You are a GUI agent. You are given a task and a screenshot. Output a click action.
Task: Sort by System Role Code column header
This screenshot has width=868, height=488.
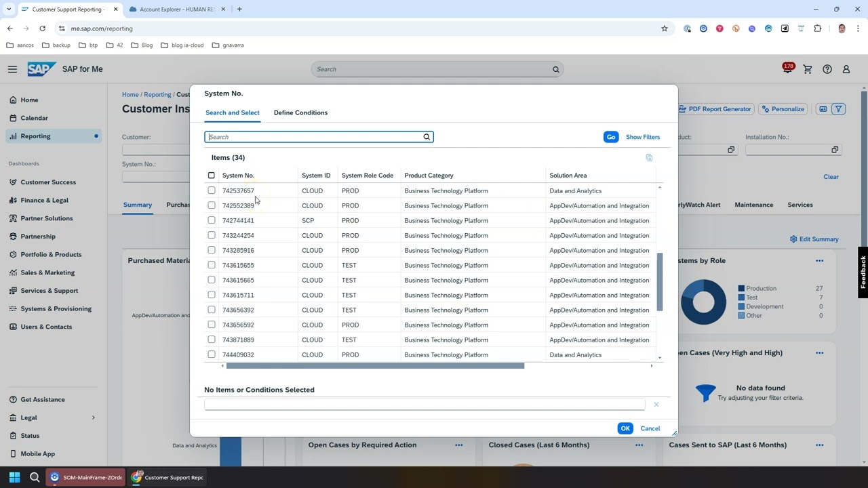pyautogui.click(x=368, y=176)
